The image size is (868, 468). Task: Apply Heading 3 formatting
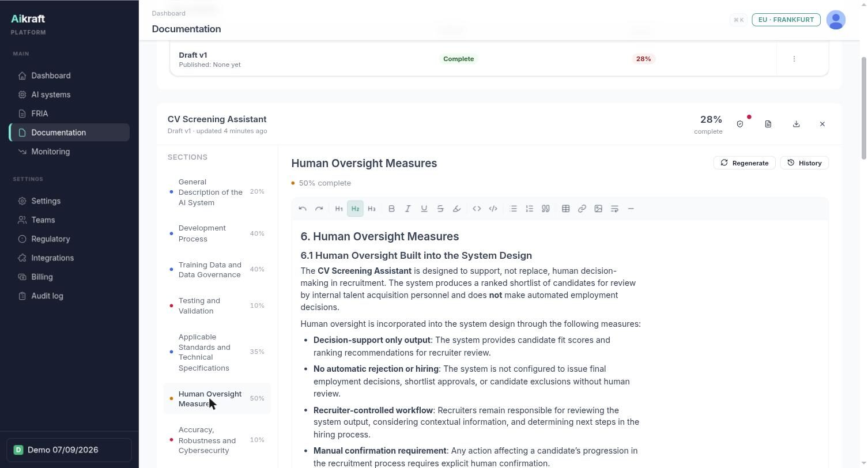point(372,209)
